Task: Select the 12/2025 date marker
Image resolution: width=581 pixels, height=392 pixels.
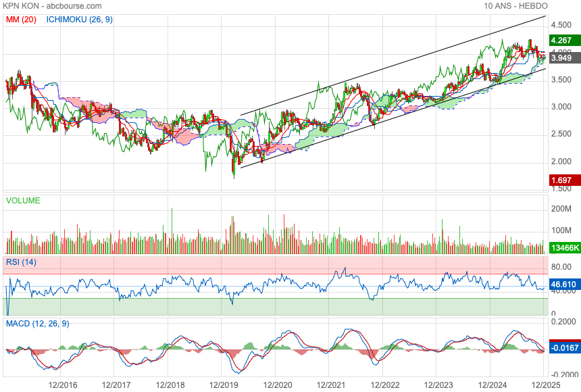Action: click(545, 385)
